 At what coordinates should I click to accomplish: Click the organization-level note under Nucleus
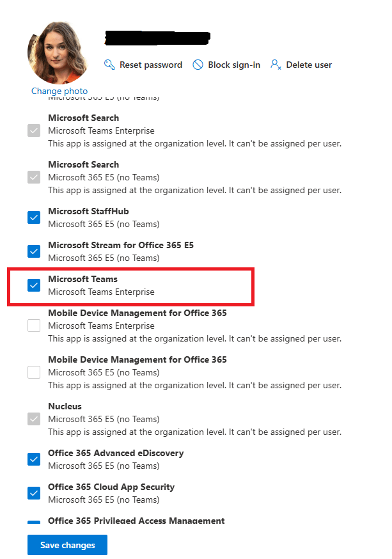pyautogui.click(x=194, y=432)
